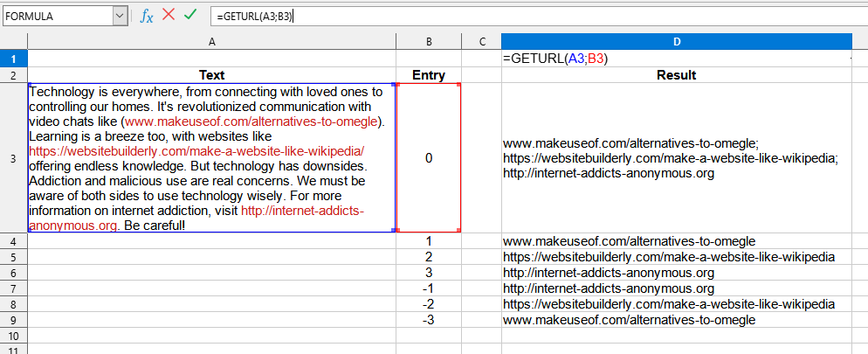Accept the formula with the green checkmark
The image size is (868, 354).
tap(190, 16)
